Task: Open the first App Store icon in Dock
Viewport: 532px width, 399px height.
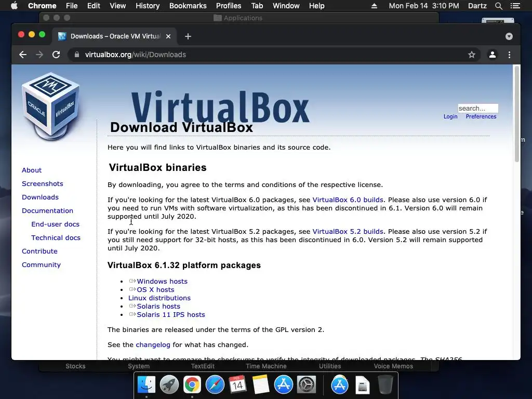Action: point(284,385)
